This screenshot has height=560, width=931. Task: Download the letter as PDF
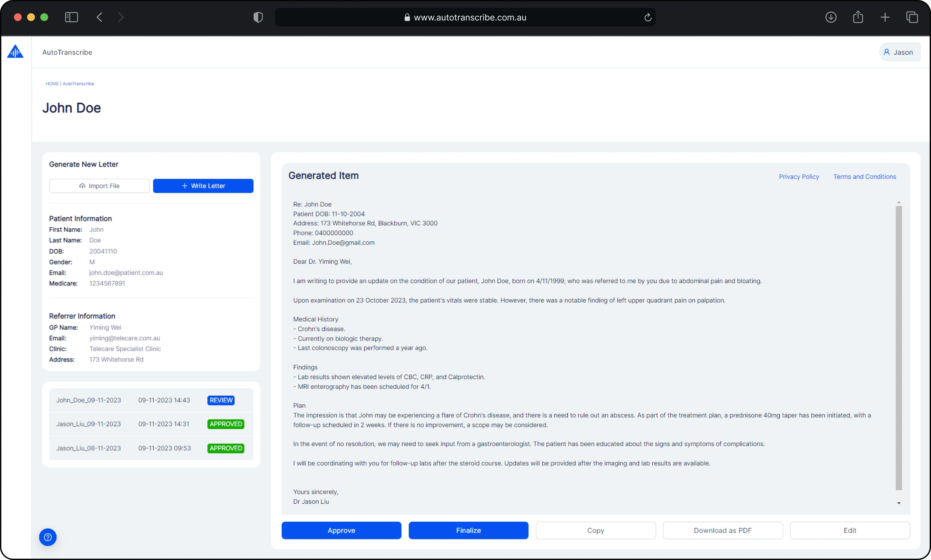click(x=722, y=530)
